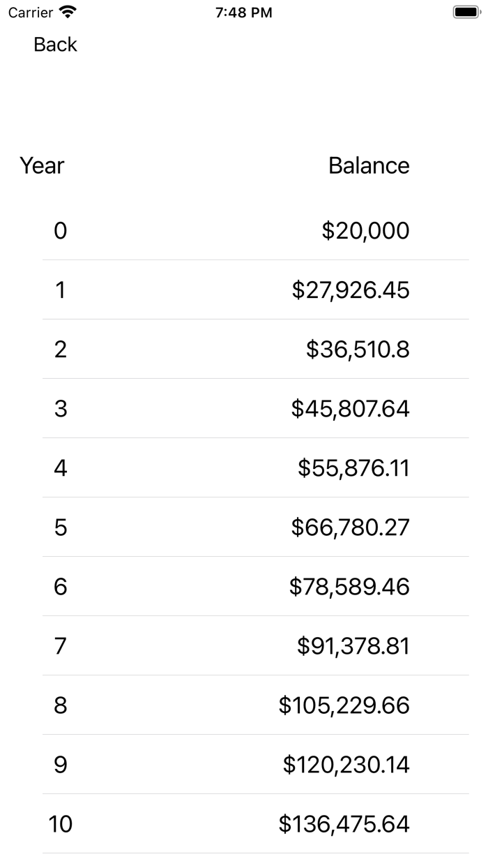Select the Year 10 label
Viewport: 488px width, 868px height.
click(x=61, y=823)
